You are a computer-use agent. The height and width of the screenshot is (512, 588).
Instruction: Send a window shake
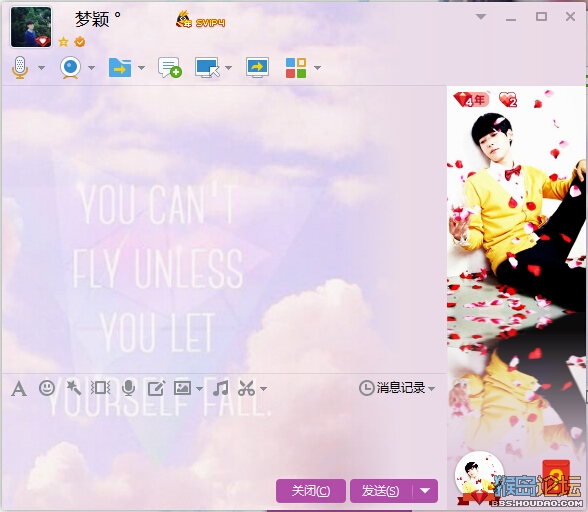coord(100,388)
